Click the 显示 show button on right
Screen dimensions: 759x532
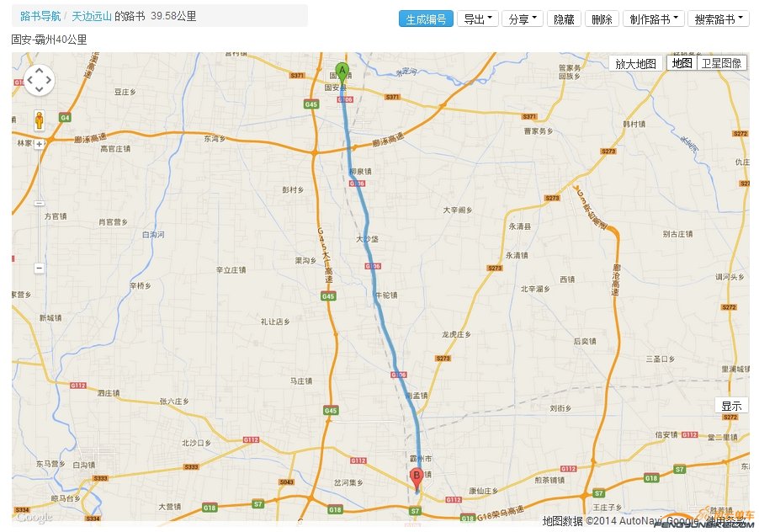pos(731,405)
